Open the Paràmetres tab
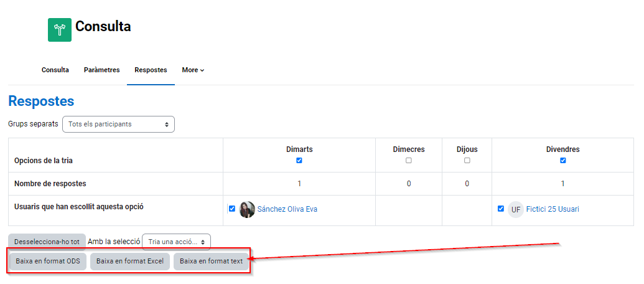The image size is (644, 284). (x=101, y=70)
